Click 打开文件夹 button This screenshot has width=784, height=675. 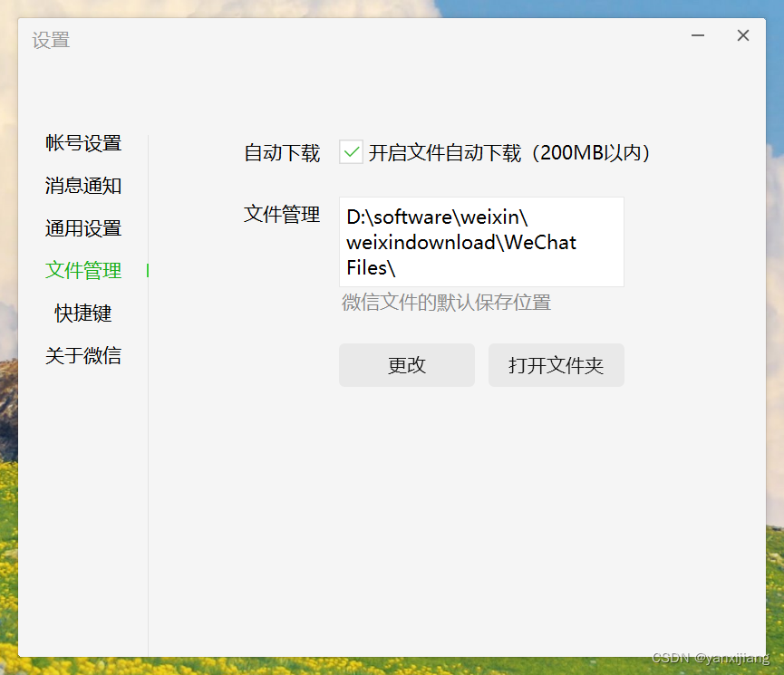556,365
